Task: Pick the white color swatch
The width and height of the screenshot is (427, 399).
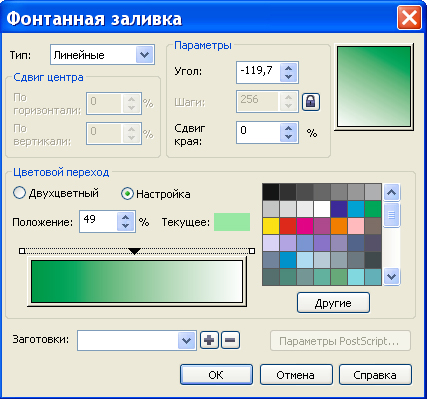Action: point(322,209)
